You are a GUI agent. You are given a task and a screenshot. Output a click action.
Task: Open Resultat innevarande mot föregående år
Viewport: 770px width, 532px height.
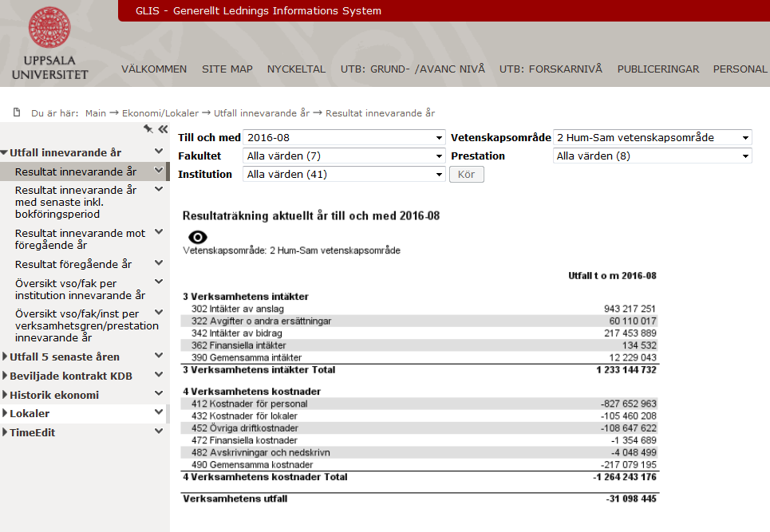pyautogui.click(x=80, y=239)
